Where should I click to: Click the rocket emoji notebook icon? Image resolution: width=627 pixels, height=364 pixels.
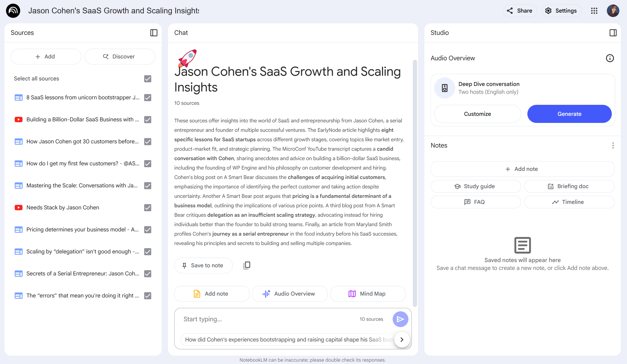(187, 58)
